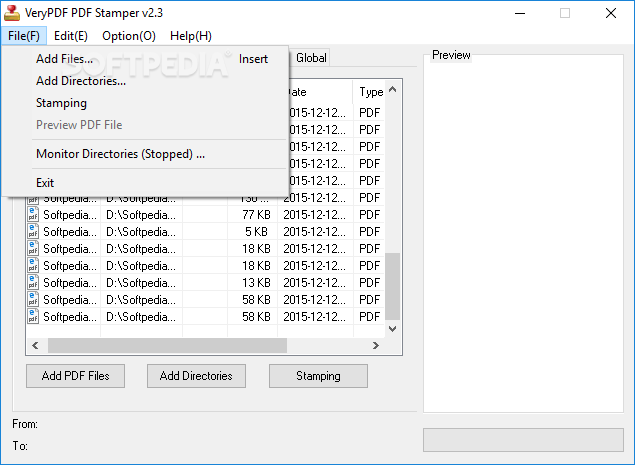
Task: Click the path cell of 13 KB row
Action: coord(141,283)
